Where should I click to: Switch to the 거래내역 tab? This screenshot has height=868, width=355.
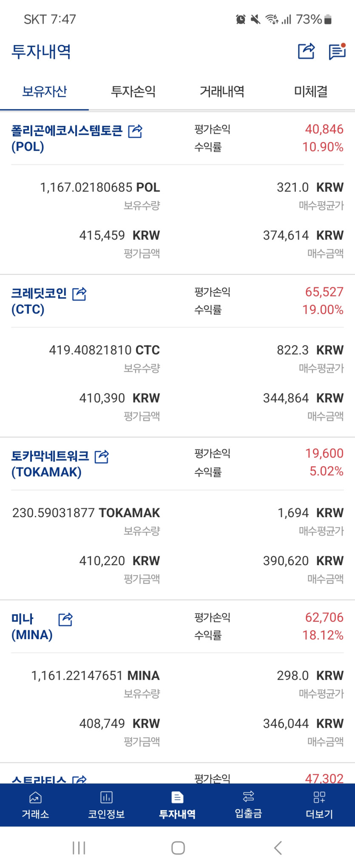tap(222, 91)
